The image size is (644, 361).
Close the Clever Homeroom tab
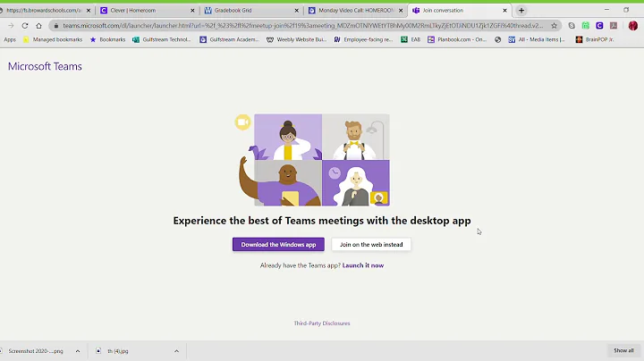(192, 10)
